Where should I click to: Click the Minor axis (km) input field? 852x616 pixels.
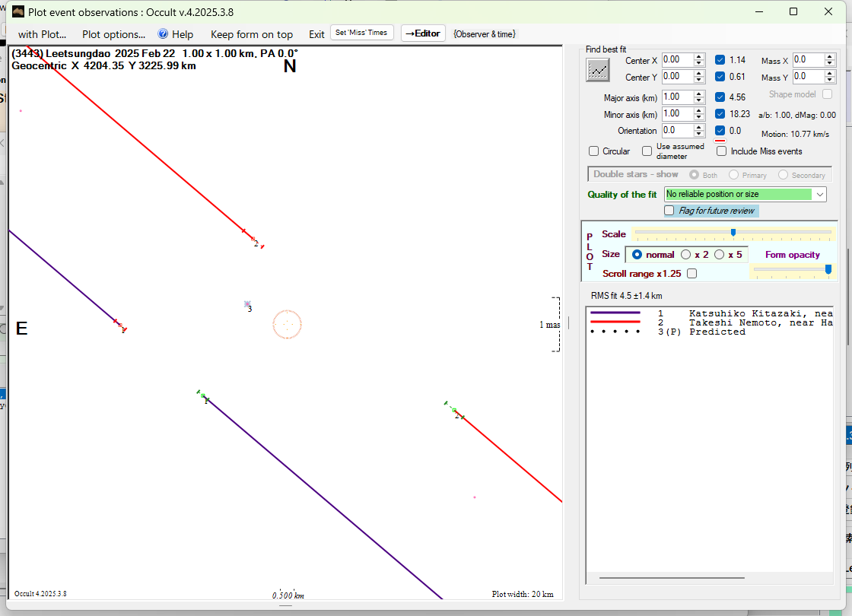(676, 114)
